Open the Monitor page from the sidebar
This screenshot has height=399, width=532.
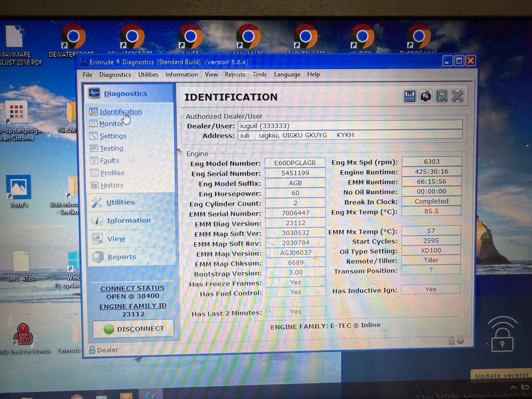[111, 123]
